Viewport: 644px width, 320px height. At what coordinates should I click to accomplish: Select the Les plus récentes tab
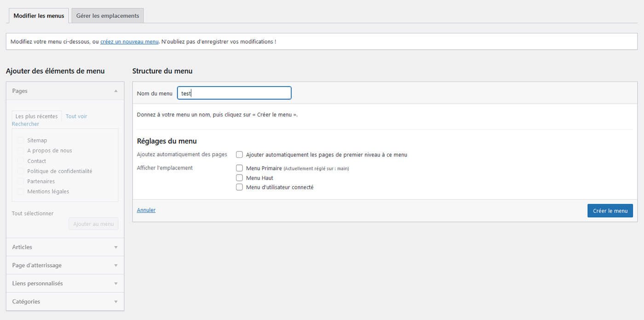(37, 116)
